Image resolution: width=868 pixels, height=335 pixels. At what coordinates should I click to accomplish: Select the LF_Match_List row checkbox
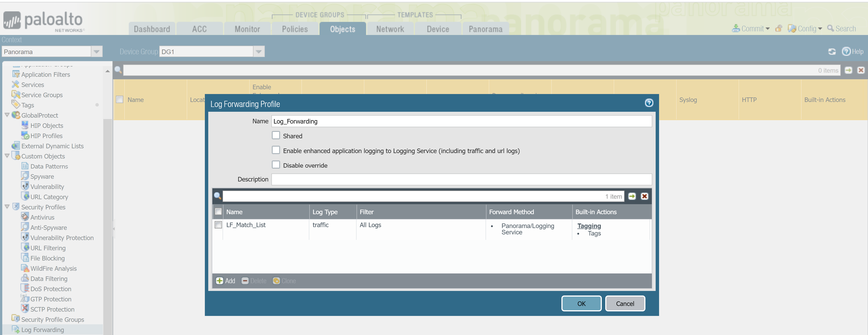coord(218,225)
